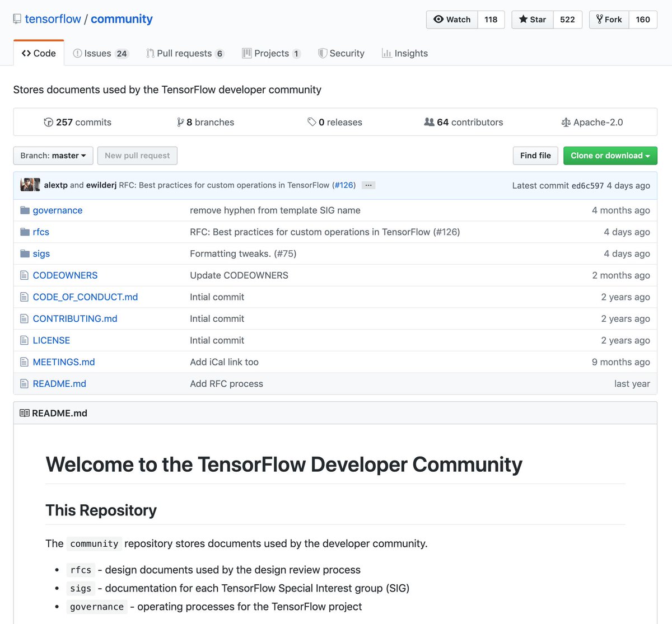Click the CODEOWNERS file icon

(24, 275)
